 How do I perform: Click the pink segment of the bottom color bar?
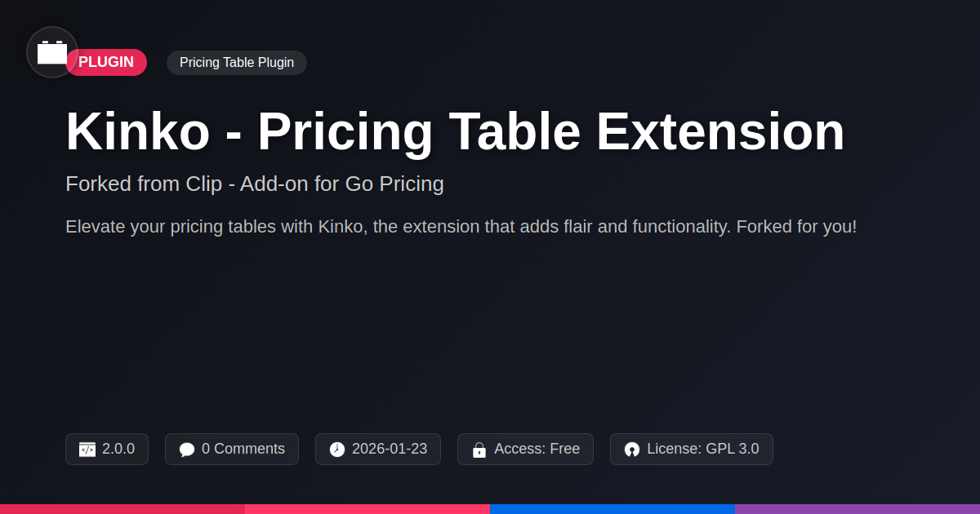click(x=367, y=509)
